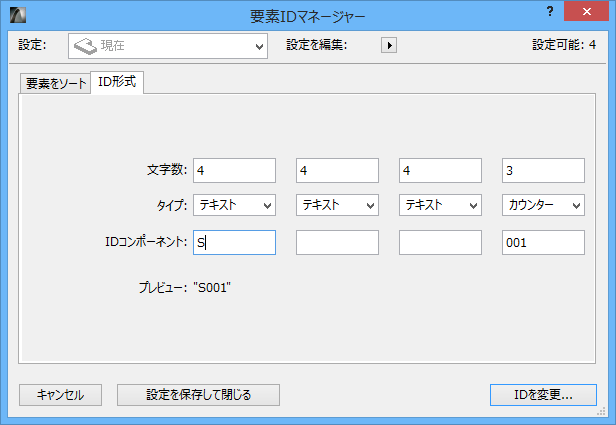Screen dimensions: 616x425
Task: Click the 設定を編集 arrow button
Action: tap(389, 45)
